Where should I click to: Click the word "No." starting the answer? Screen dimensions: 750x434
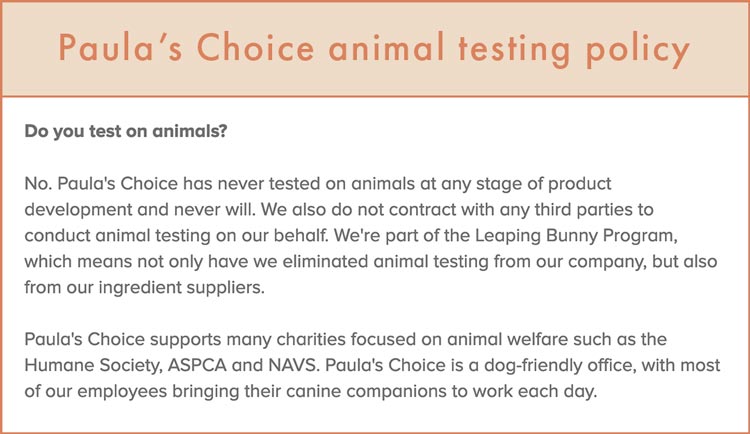coord(38,183)
